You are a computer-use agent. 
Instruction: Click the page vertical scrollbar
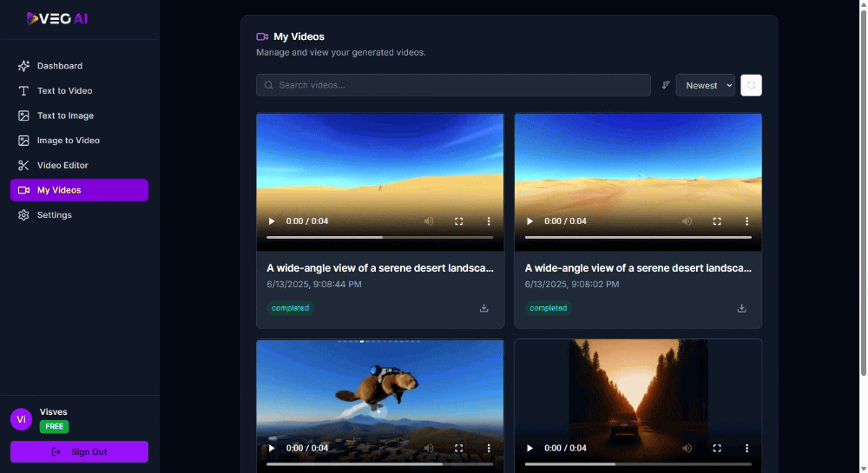click(x=863, y=191)
